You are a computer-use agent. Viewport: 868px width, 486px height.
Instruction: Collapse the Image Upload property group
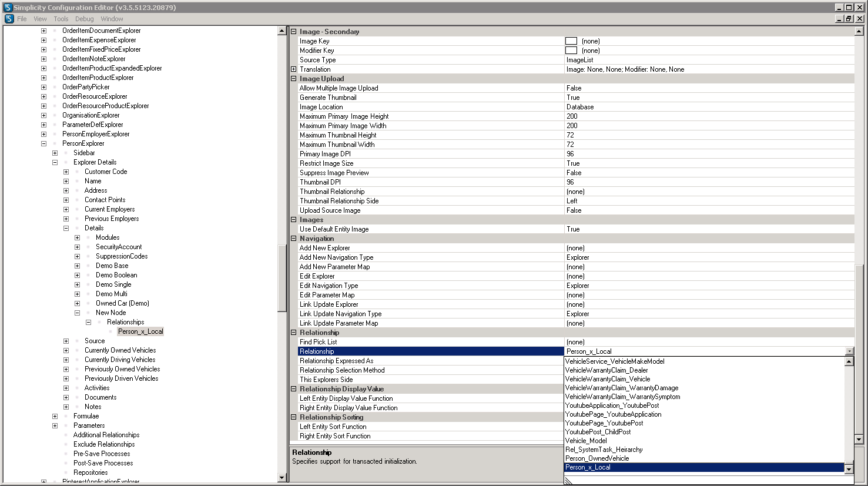tap(294, 79)
